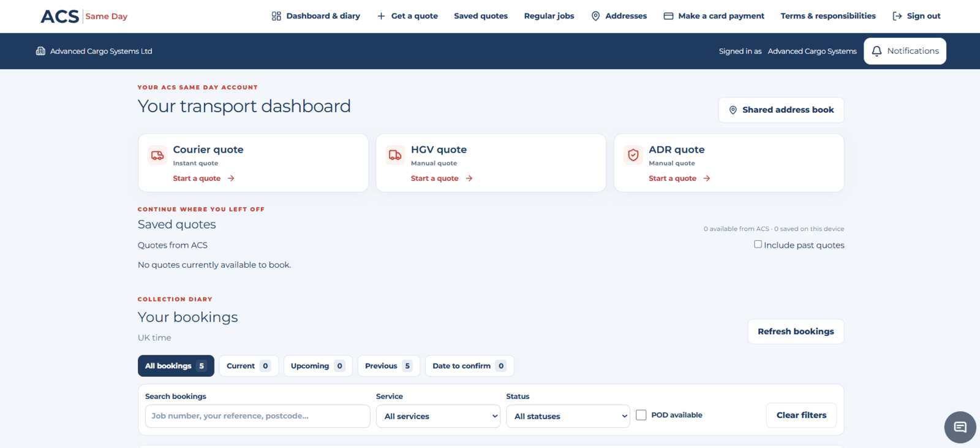This screenshot has height=448, width=980.
Task: Click the Refresh bookings button
Action: coord(796,332)
